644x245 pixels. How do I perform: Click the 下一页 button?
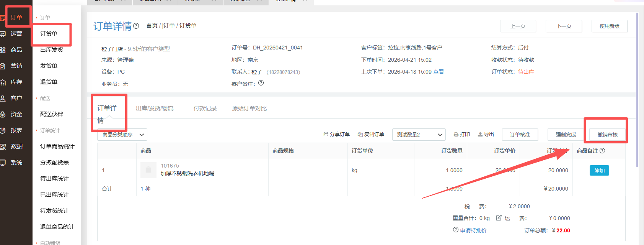coord(564,26)
